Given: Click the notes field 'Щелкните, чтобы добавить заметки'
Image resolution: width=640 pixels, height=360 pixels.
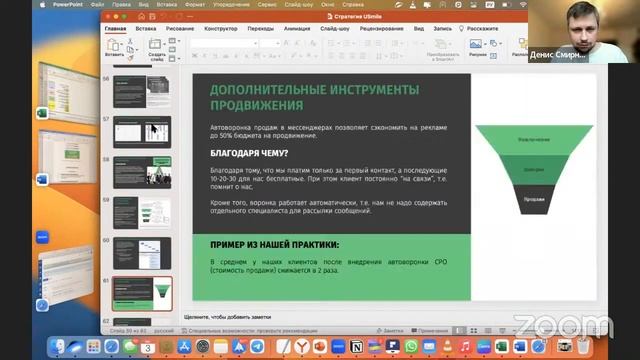Looking at the screenshot, I should [227, 317].
